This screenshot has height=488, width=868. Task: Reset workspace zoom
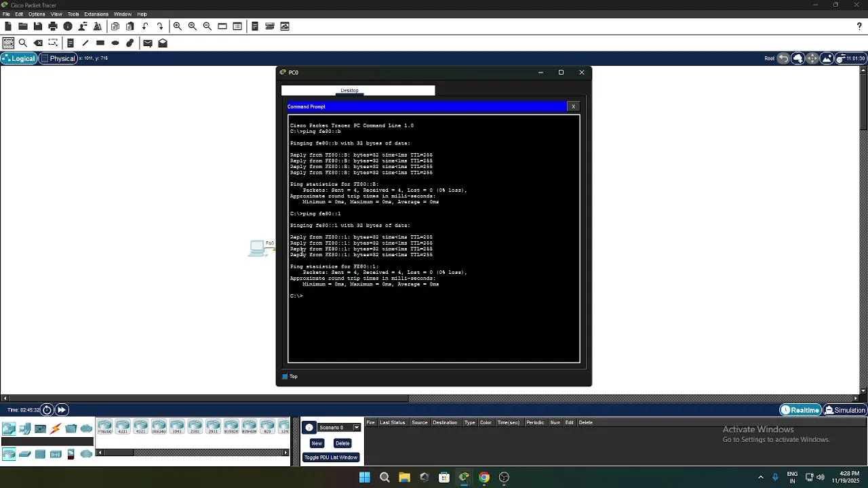coord(193,26)
